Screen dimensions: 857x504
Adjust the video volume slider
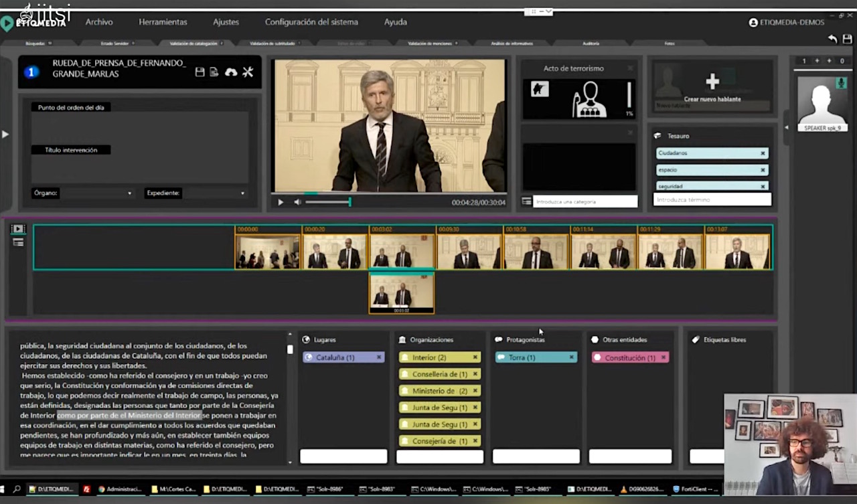point(328,202)
